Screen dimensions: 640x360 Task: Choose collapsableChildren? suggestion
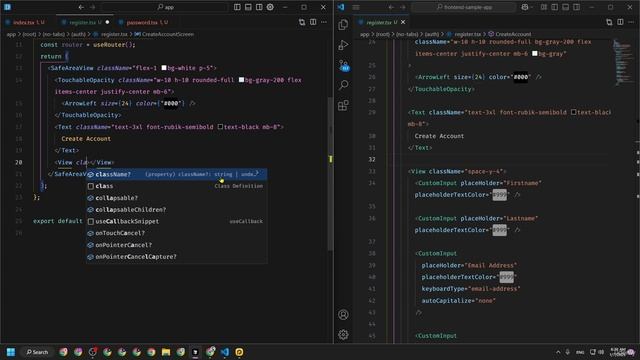[177, 209]
